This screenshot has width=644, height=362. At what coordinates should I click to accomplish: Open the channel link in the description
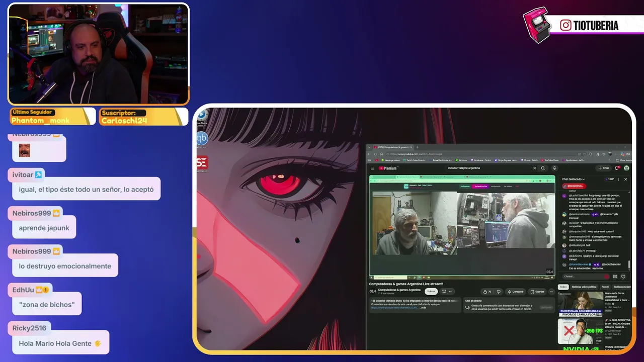click(x=394, y=307)
